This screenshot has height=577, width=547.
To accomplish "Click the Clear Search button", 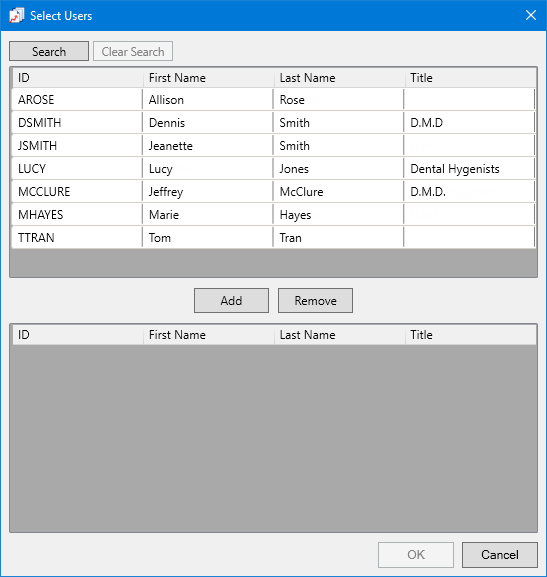I will [x=133, y=51].
